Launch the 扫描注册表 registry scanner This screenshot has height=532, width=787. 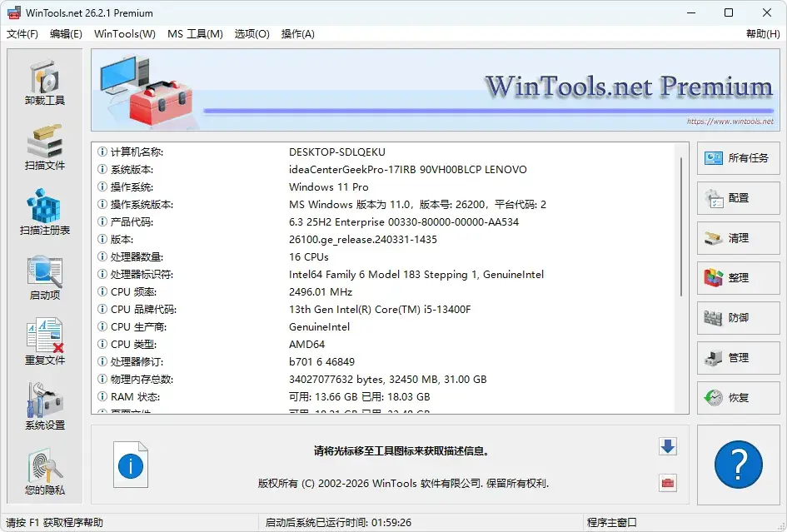(x=45, y=212)
